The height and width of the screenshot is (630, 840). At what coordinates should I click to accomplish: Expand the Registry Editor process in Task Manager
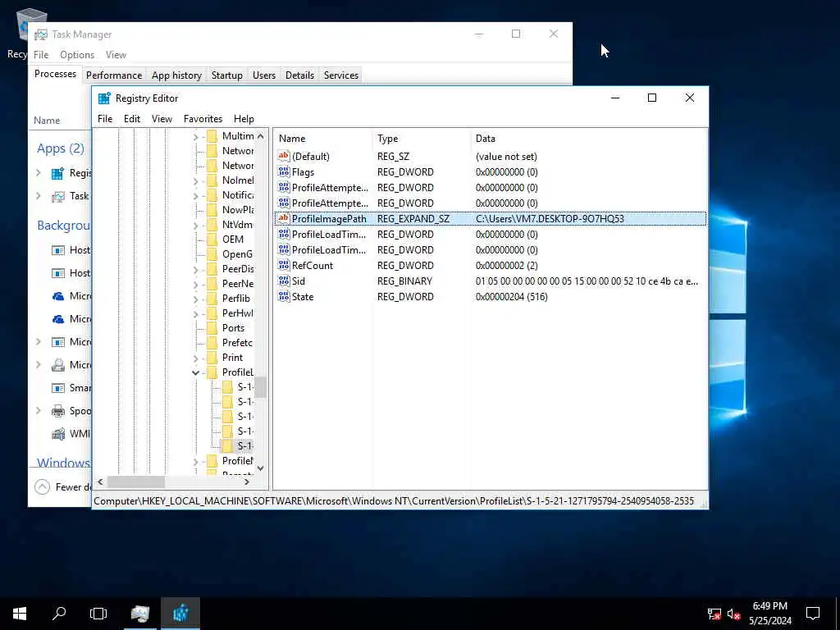click(x=39, y=173)
